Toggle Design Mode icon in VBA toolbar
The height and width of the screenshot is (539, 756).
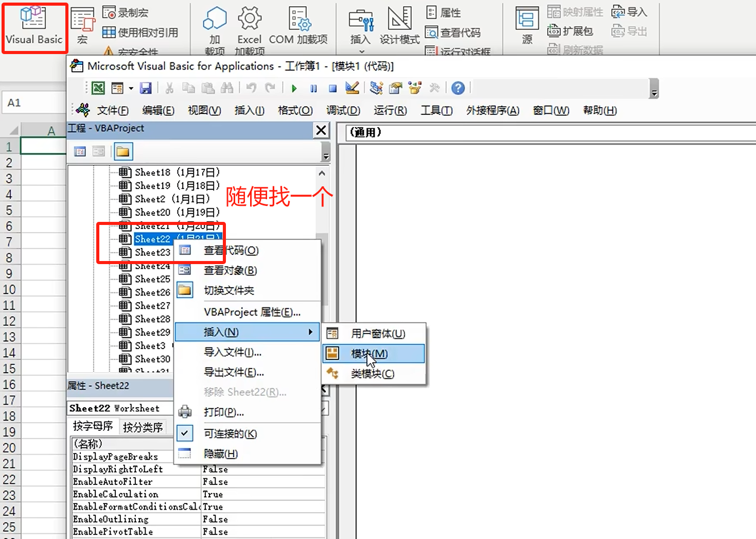352,88
